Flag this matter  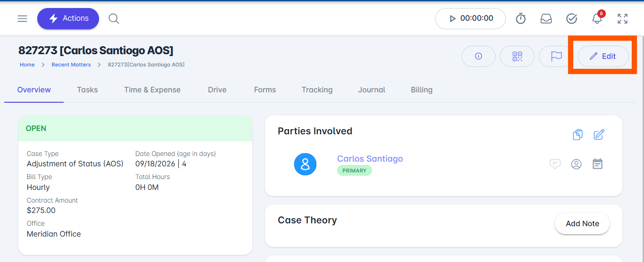[556, 56]
